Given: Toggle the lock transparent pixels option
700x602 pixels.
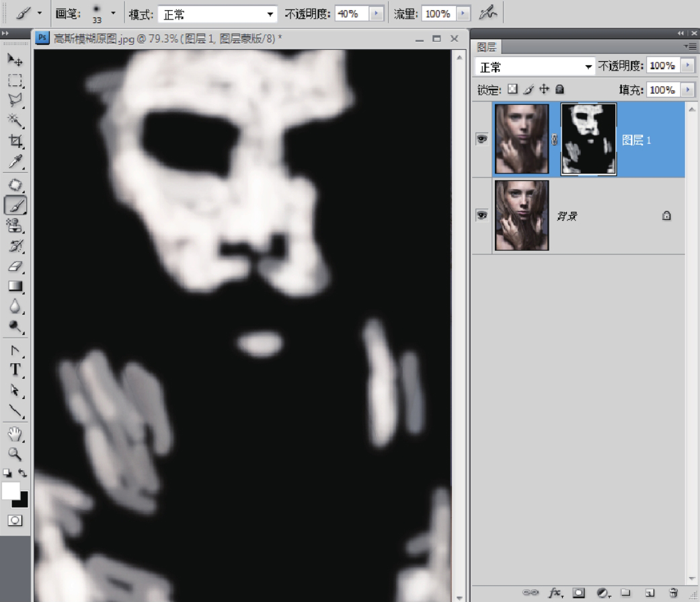Looking at the screenshot, I should point(512,89).
